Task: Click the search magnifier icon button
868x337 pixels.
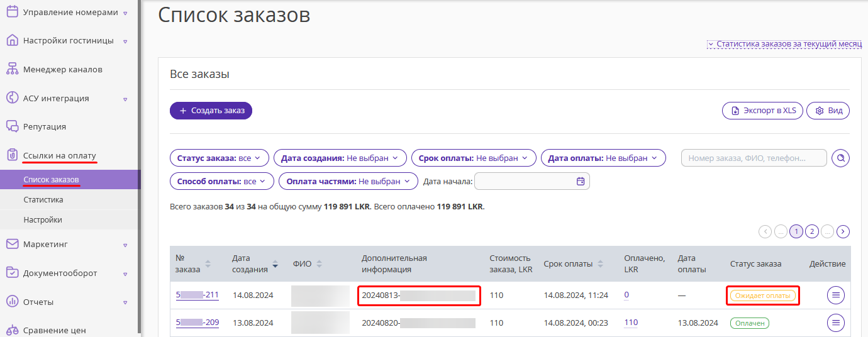Action: pyautogui.click(x=840, y=158)
